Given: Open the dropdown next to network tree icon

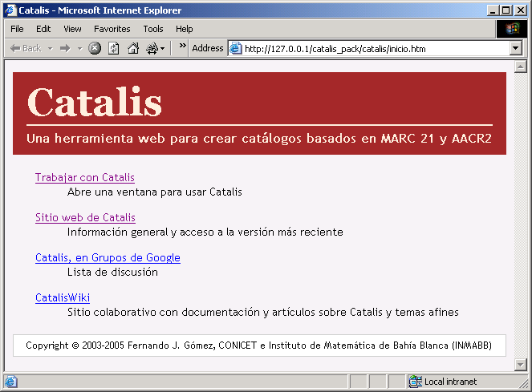Looking at the screenshot, I should pos(163,48).
